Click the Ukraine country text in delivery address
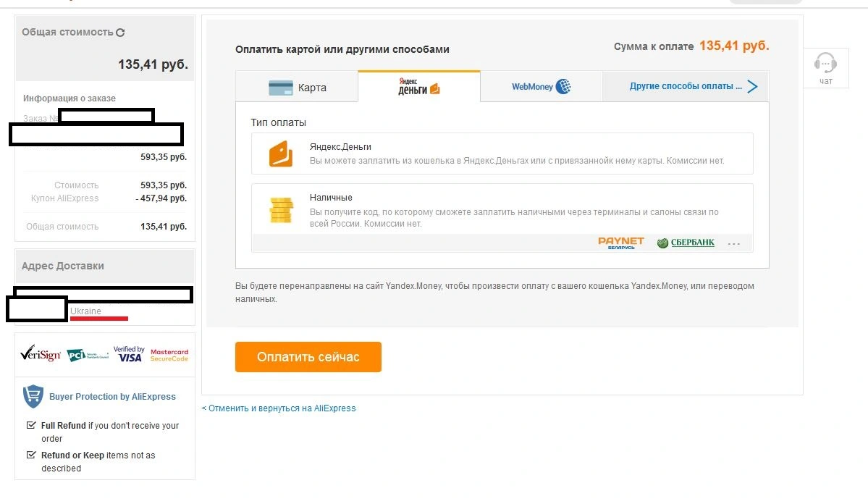 pos(86,311)
